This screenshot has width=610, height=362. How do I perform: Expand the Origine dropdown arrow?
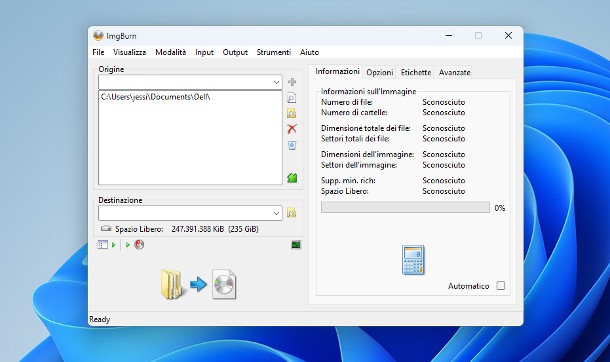click(x=276, y=82)
